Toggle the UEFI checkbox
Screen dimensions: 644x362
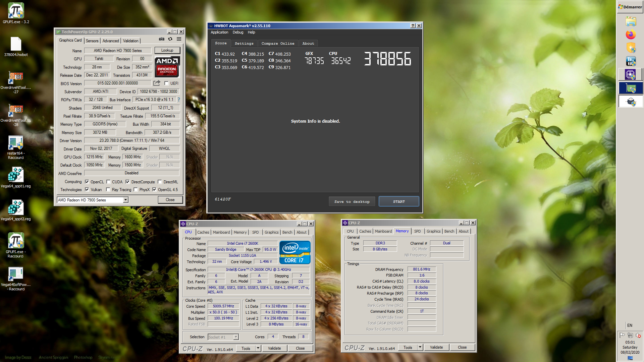(166, 83)
